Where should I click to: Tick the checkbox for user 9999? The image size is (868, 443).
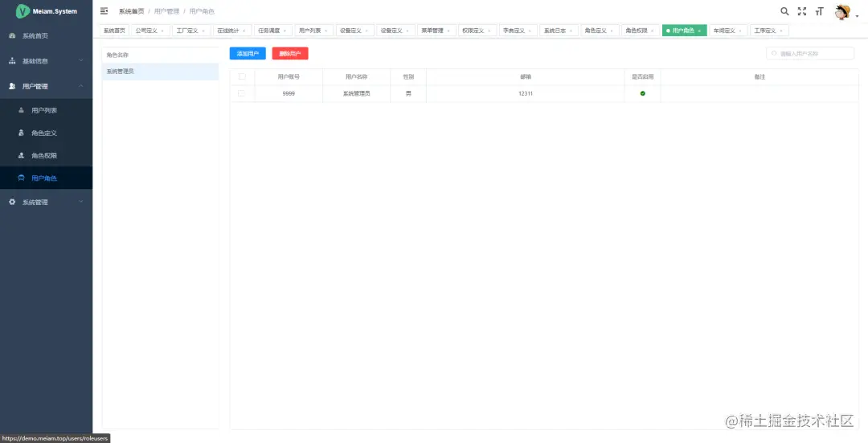click(241, 93)
